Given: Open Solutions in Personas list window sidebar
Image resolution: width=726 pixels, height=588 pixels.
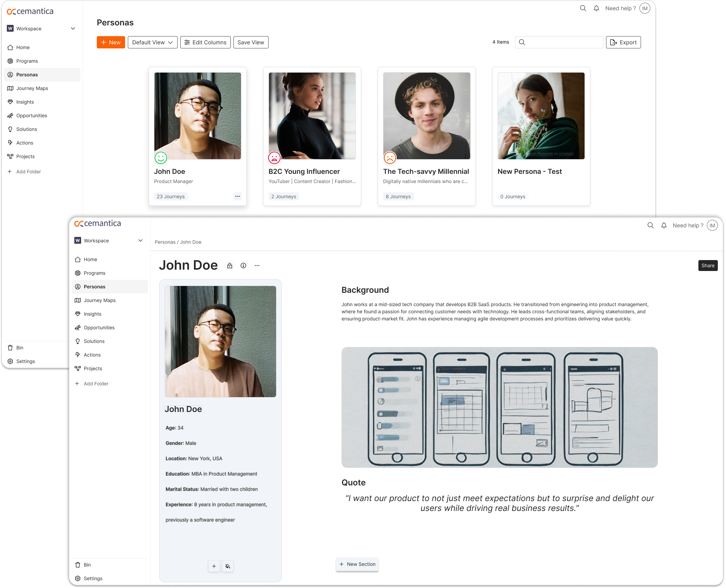Looking at the screenshot, I should [x=42, y=129].
